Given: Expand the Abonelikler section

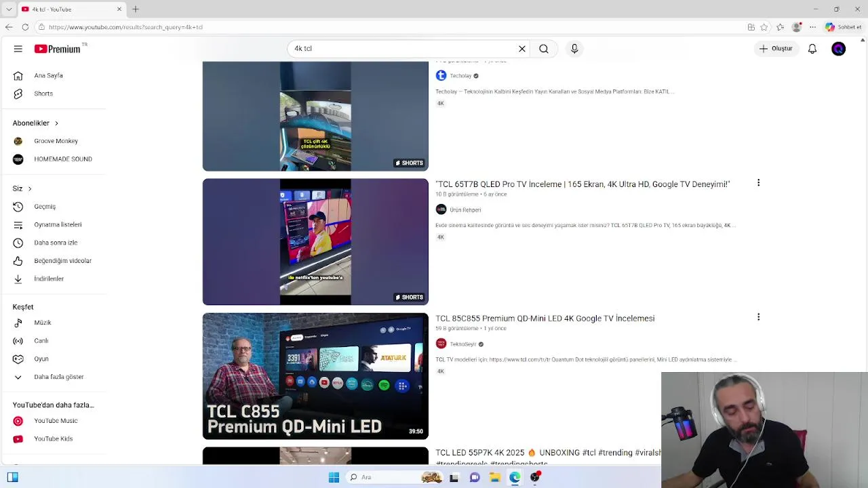Looking at the screenshot, I should [x=35, y=123].
